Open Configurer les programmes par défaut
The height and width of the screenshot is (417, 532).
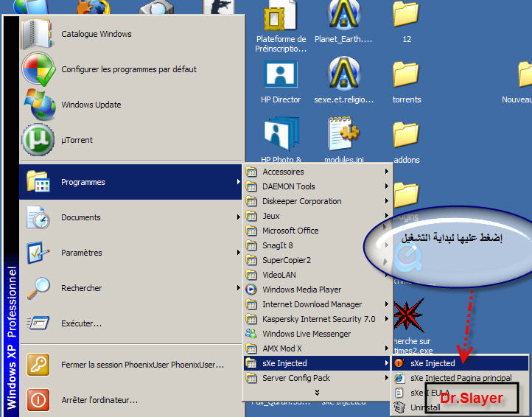pos(132,69)
